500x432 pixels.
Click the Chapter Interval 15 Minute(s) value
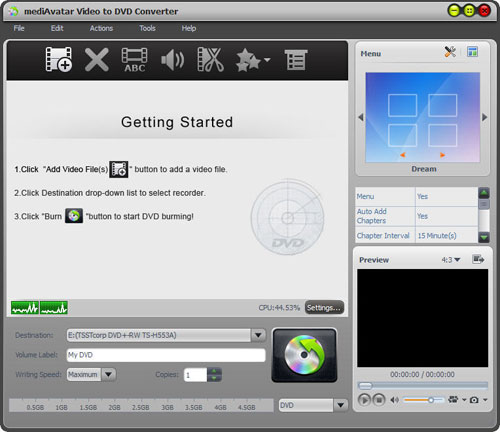tap(437, 236)
